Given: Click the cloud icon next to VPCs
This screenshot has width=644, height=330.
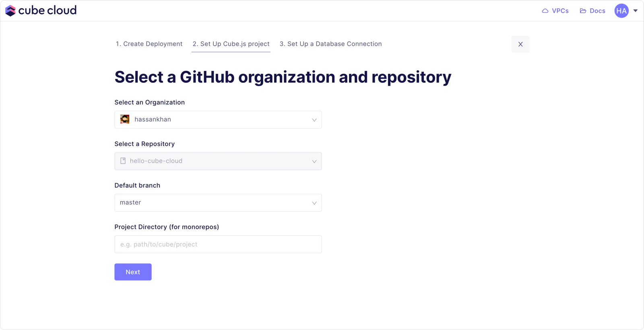Looking at the screenshot, I should click(x=545, y=11).
